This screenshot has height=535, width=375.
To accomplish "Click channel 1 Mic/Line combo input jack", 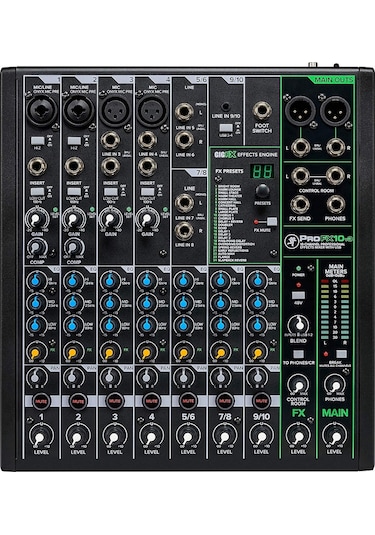I will 41,111.
